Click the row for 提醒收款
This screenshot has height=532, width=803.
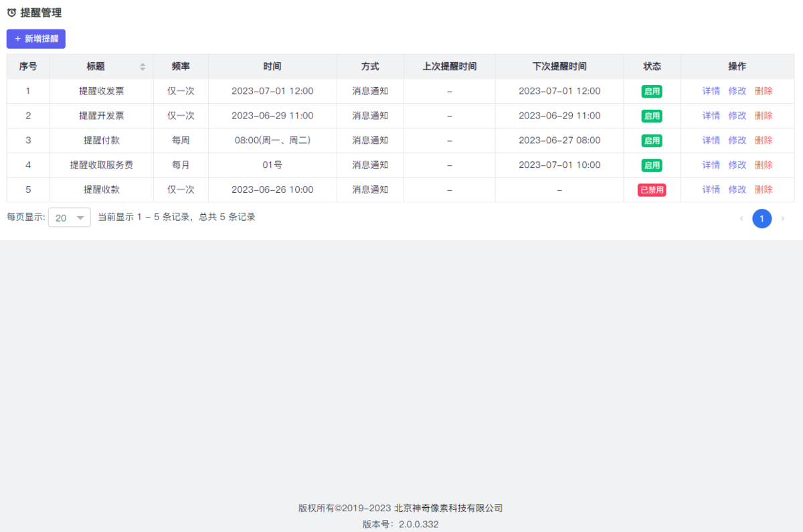pyautogui.click(x=268, y=189)
